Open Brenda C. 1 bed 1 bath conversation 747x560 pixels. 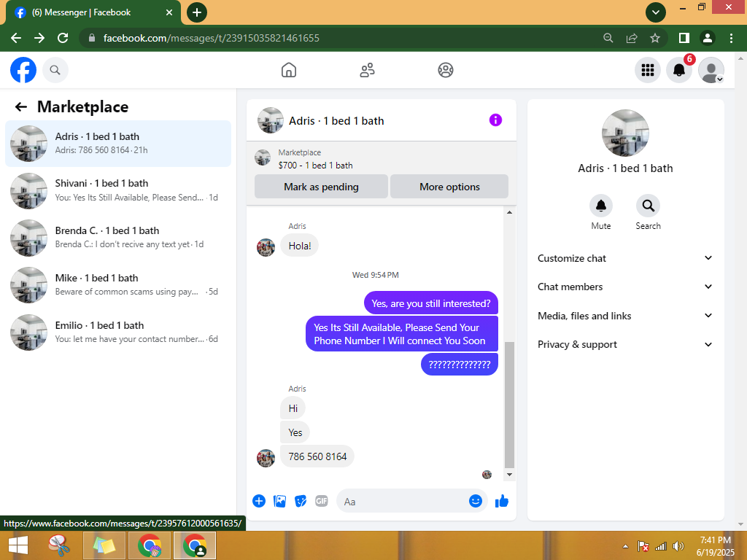118,238
